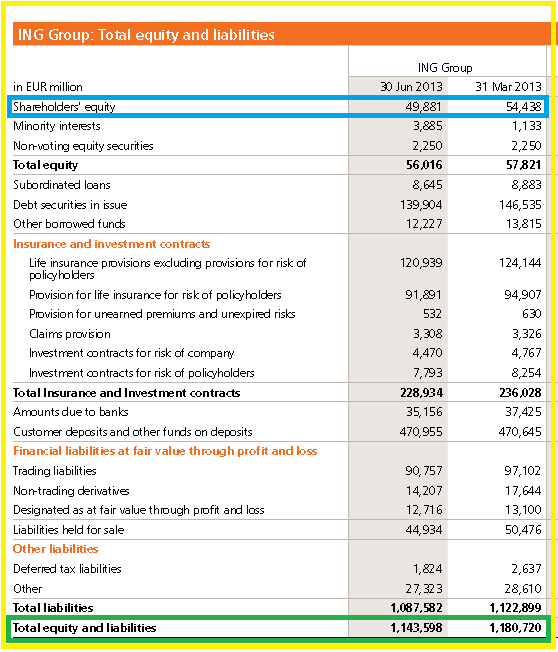Click the Subordinated loans row label
The image size is (558, 652).
pos(62,185)
